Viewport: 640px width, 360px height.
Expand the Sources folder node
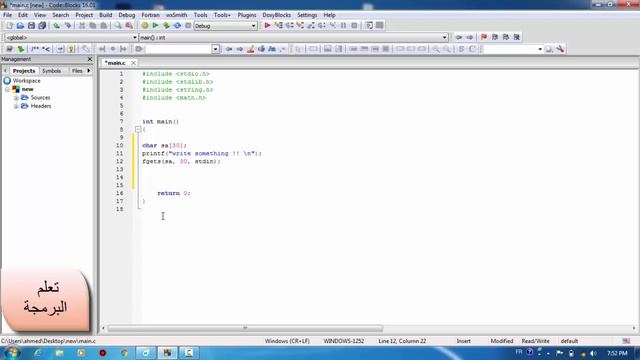[x=16, y=98]
